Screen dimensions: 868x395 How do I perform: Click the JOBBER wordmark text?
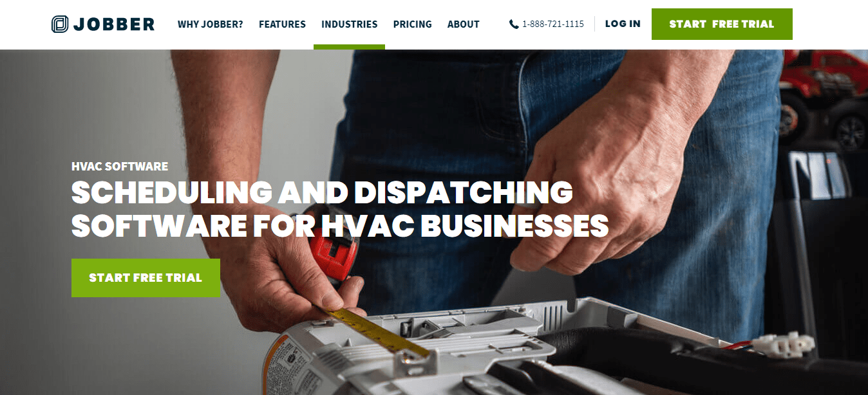[x=114, y=24]
